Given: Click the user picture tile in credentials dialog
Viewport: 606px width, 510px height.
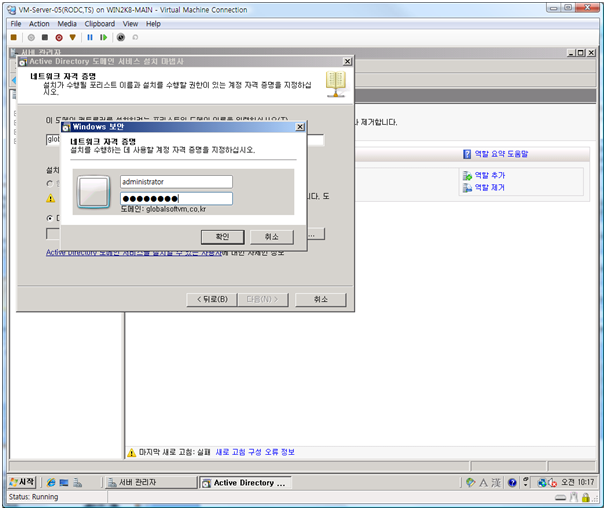Looking at the screenshot, I should coord(94,192).
